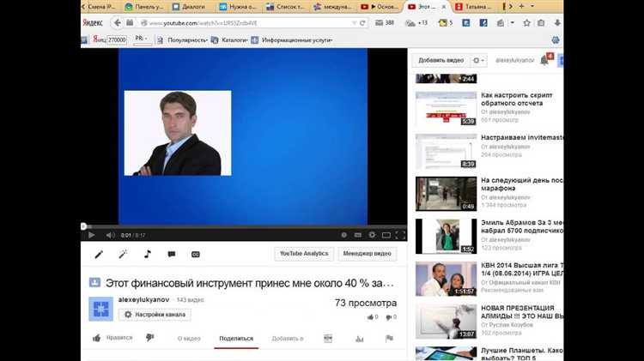Image resolution: width=644 pixels, height=361 pixels.
Task: Click the weather icon showing +13
Action: (416, 23)
